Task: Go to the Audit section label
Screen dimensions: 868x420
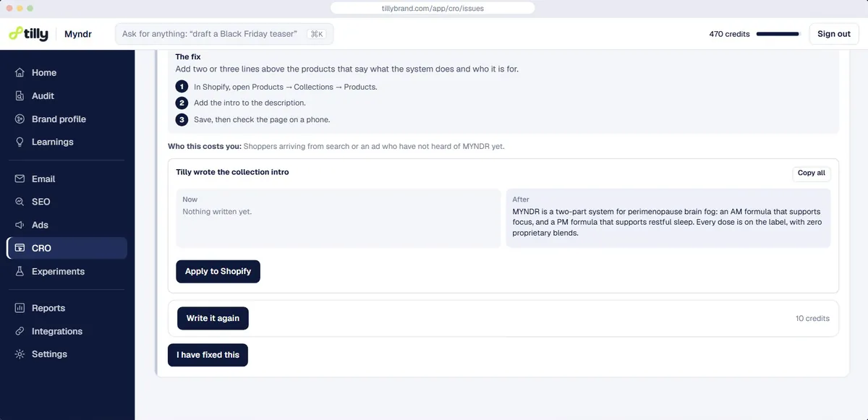Action: tap(43, 95)
